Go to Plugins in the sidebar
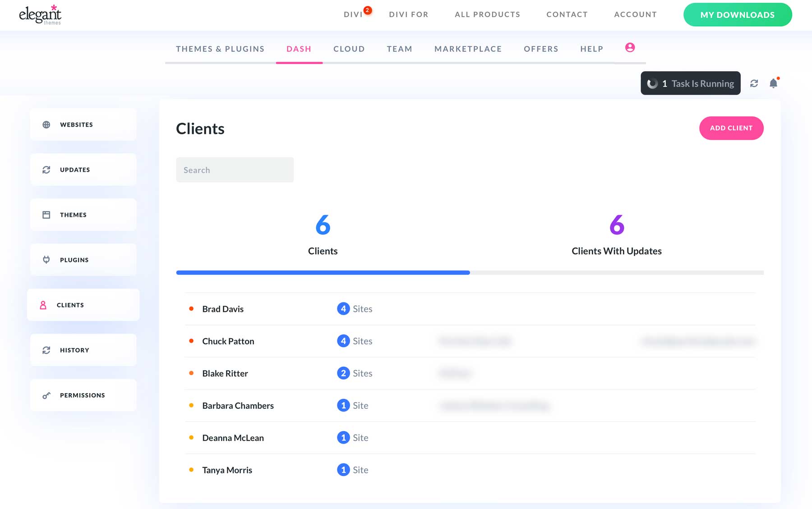 pos(83,260)
